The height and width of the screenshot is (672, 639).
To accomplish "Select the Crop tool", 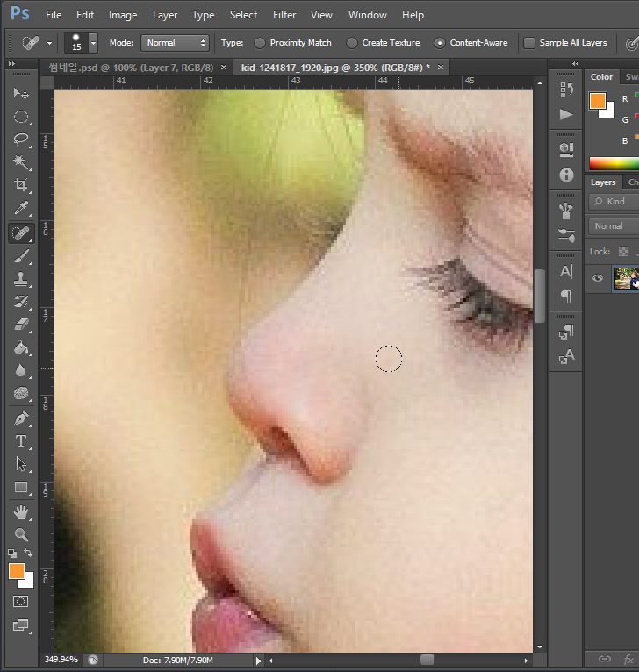I will (20, 185).
